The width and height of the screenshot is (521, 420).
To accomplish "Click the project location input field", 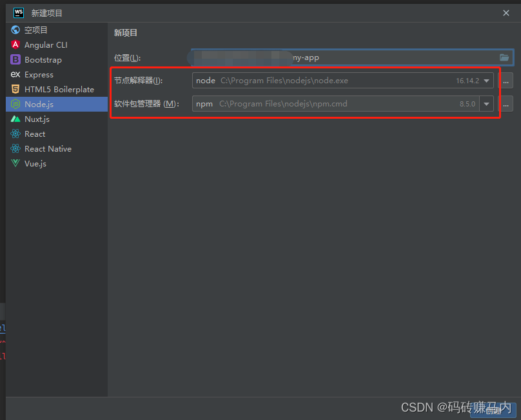I will tap(352, 57).
